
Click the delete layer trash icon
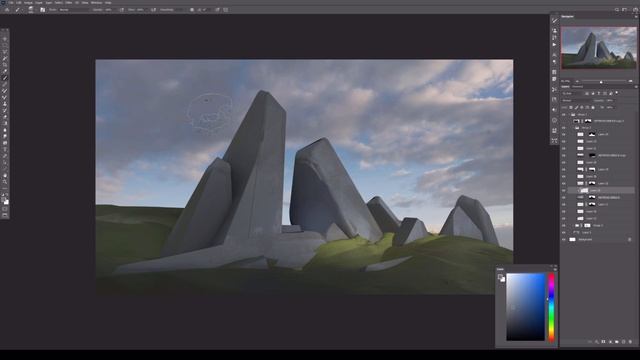(630, 342)
